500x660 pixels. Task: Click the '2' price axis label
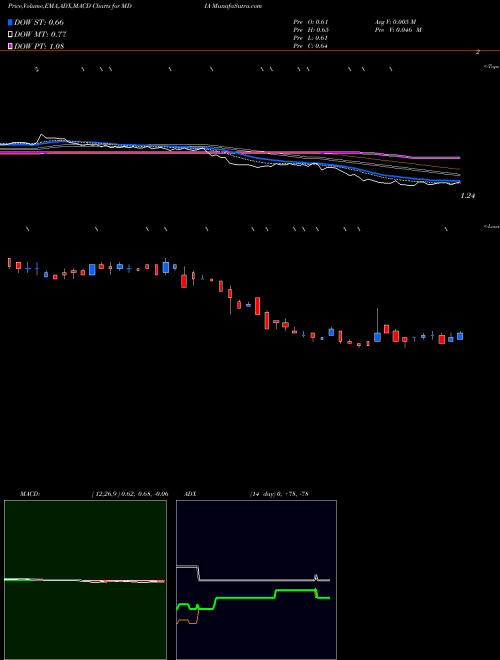tap(478, 52)
